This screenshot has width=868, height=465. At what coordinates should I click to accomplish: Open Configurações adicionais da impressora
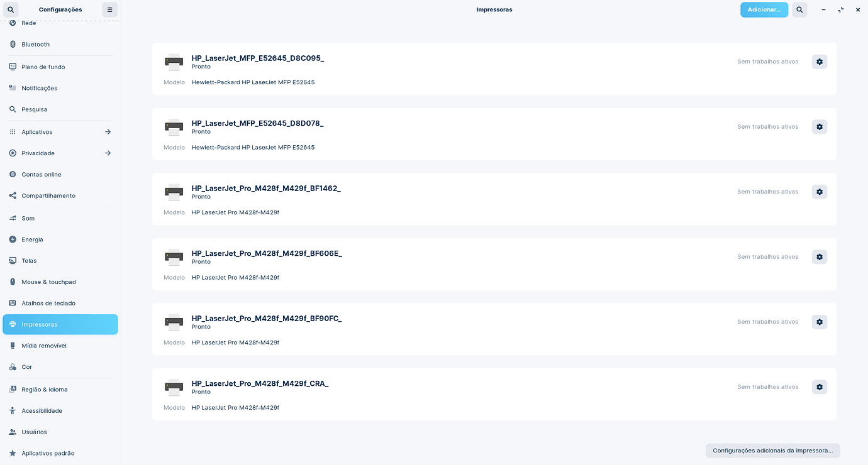[772, 451]
